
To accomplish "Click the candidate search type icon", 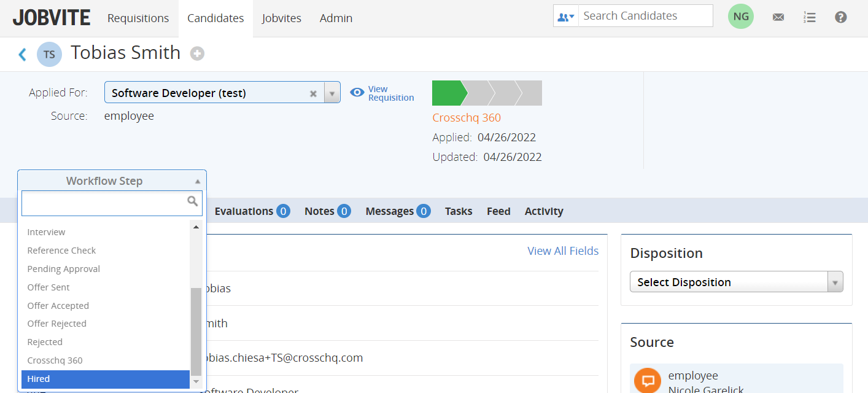I will coord(565,16).
